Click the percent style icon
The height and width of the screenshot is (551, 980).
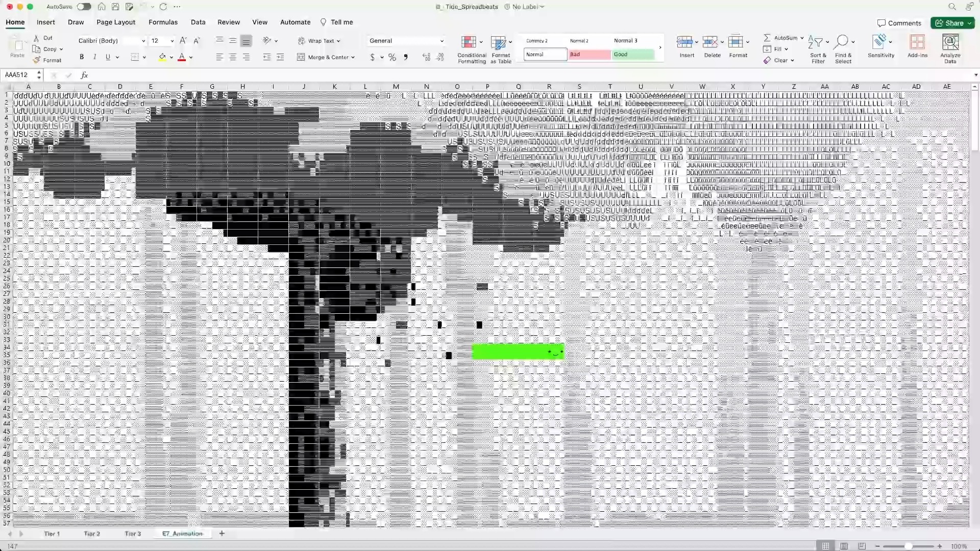392,58
